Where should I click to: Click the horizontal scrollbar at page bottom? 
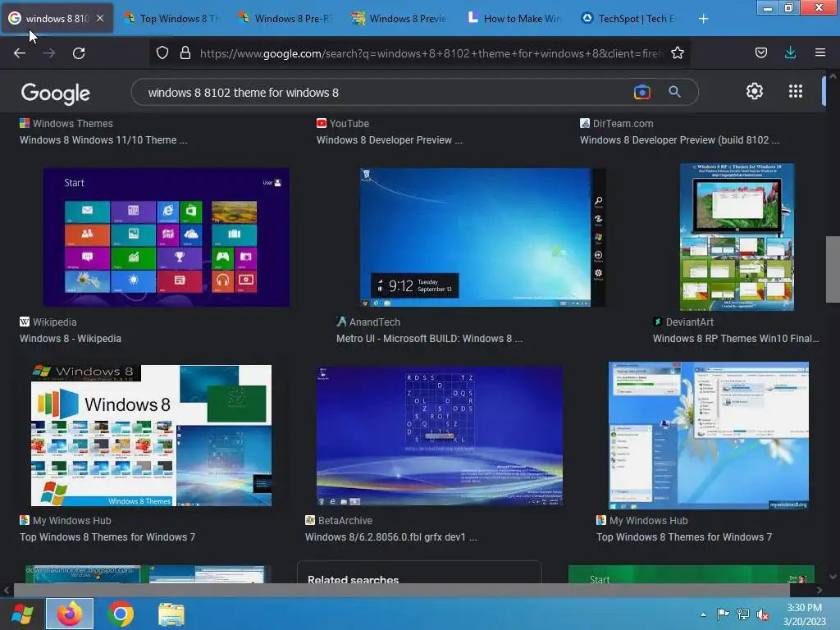[x=402, y=590]
